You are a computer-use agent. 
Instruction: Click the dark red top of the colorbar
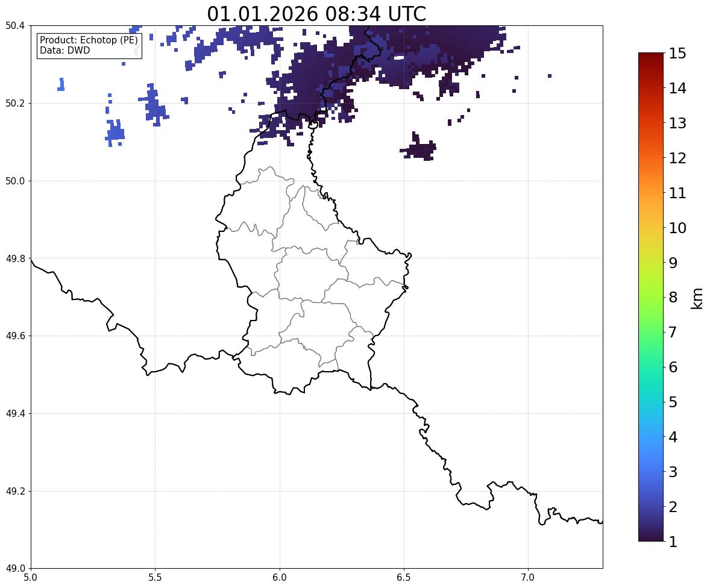coord(651,57)
